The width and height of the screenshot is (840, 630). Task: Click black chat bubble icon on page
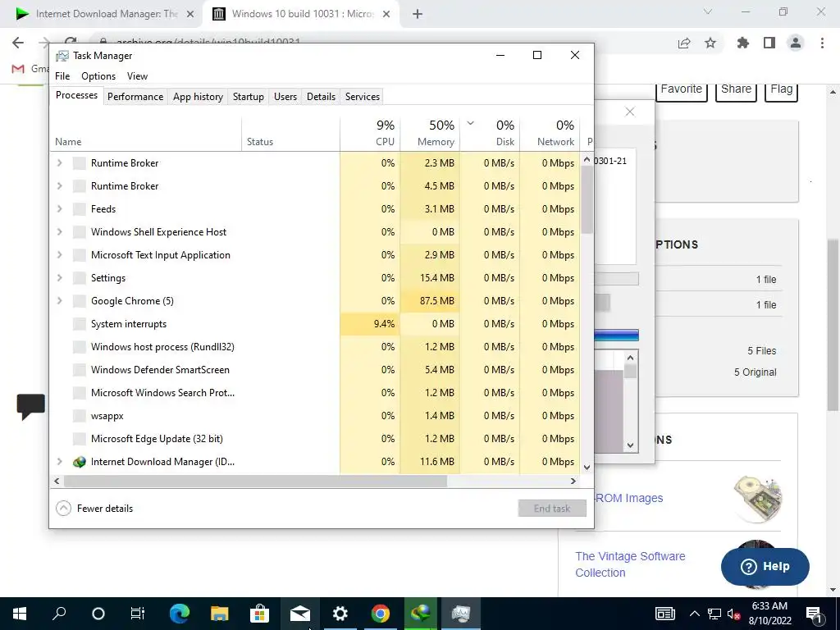point(30,407)
